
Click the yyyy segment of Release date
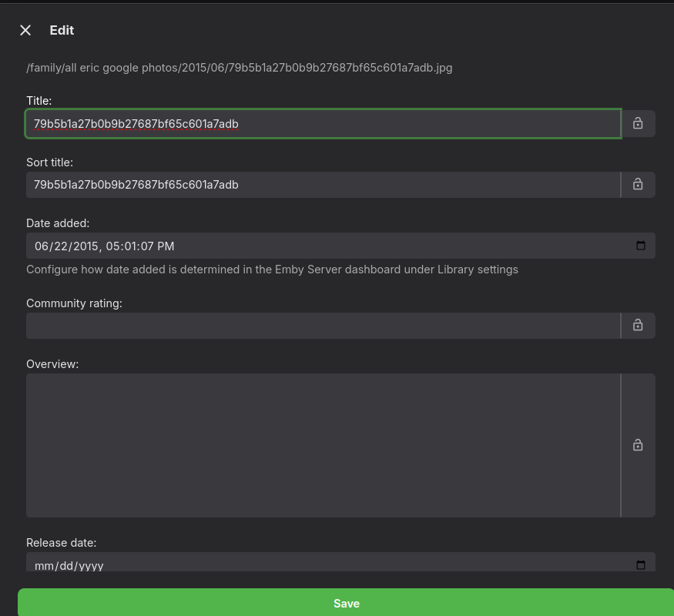point(90,565)
